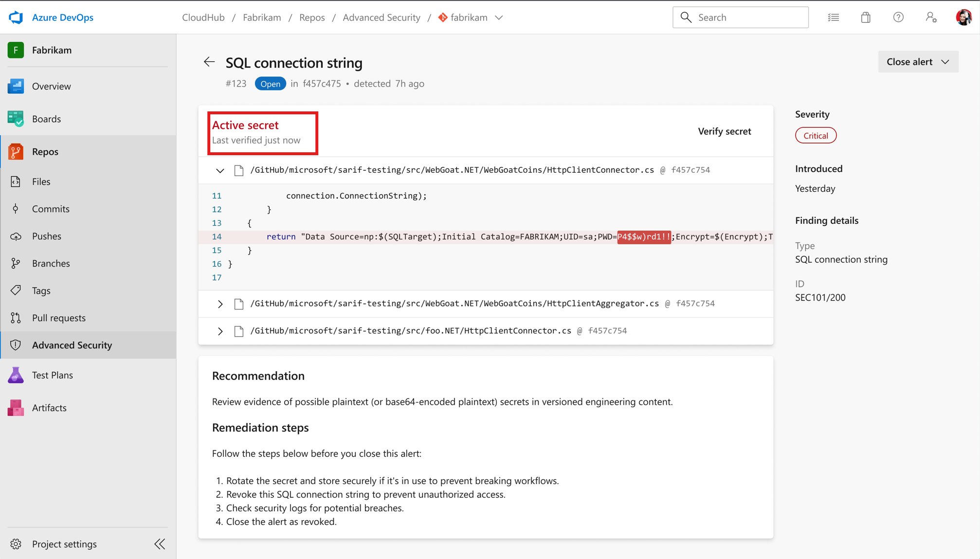
Task: Open the Files icon under Repos
Action: click(16, 181)
